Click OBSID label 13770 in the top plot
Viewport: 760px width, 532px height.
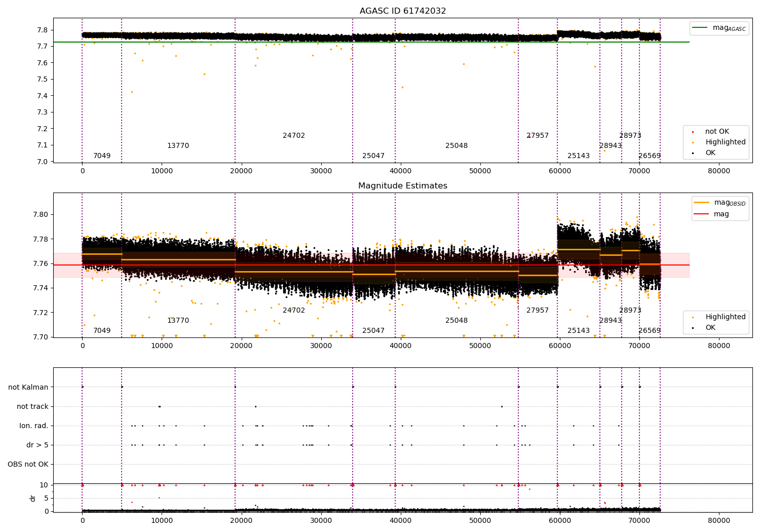pyautogui.click(x=178, y=146)
